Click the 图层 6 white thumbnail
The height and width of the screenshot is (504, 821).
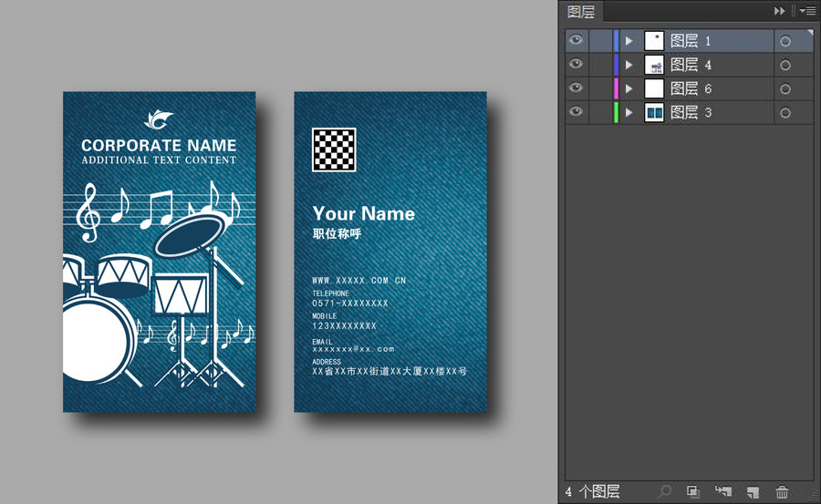pyautogui.click(x=654, y=88)
